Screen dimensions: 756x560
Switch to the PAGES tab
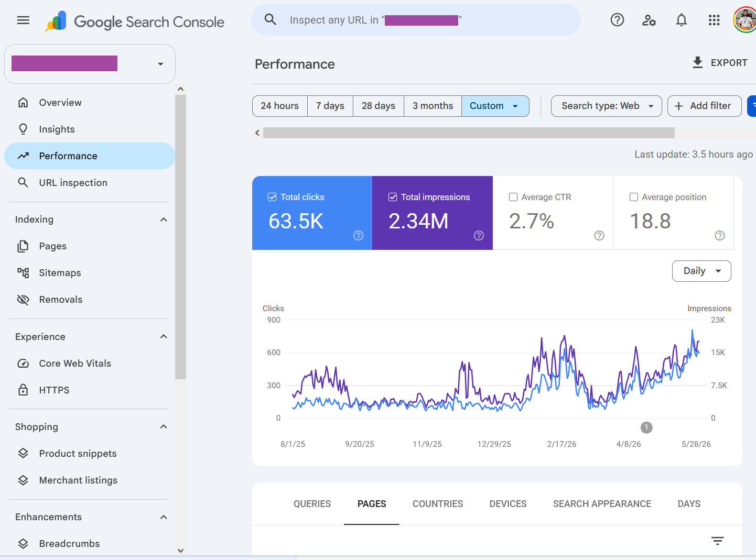[372, 504]
